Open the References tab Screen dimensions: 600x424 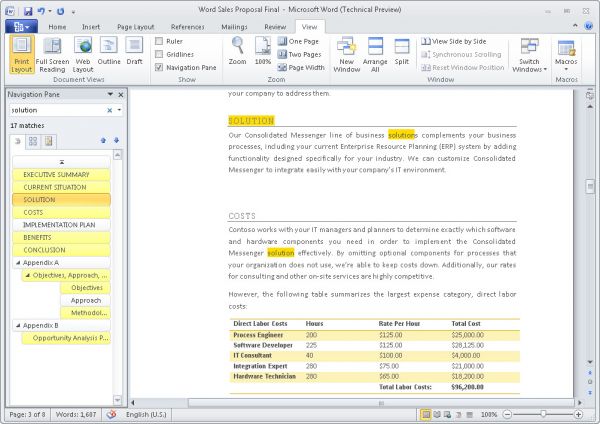pos(188,27)
